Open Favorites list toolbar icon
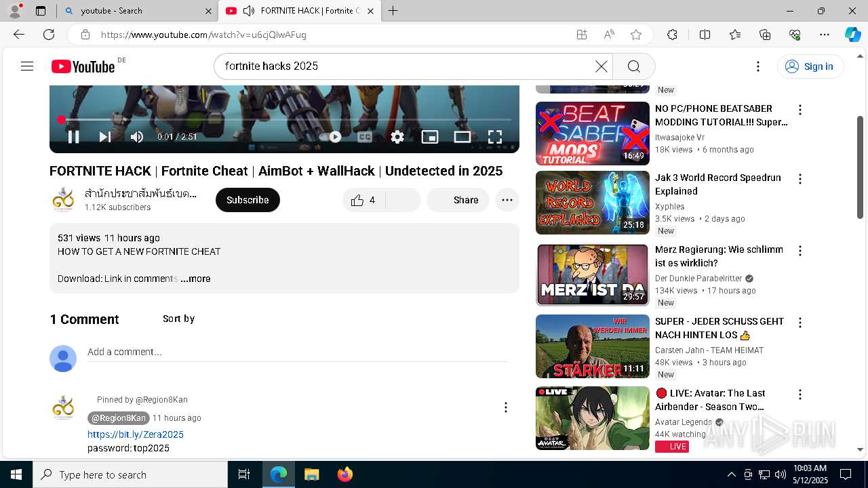The width and height of the screenshot is (868, 488). (x=735, y=35)
